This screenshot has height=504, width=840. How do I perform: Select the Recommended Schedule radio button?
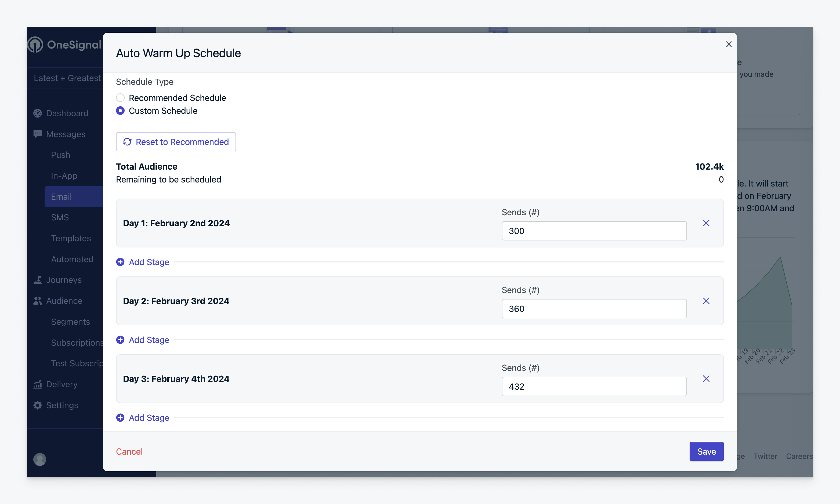[120, 98]
